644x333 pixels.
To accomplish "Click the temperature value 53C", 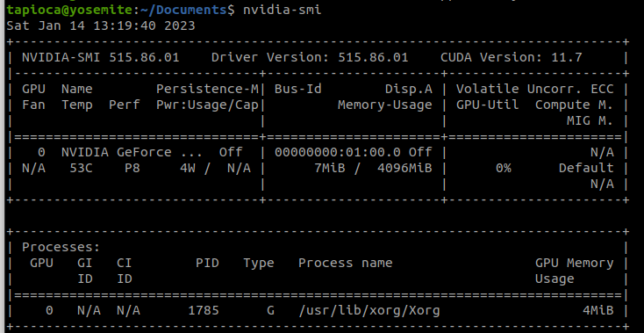I will [81, 168].
